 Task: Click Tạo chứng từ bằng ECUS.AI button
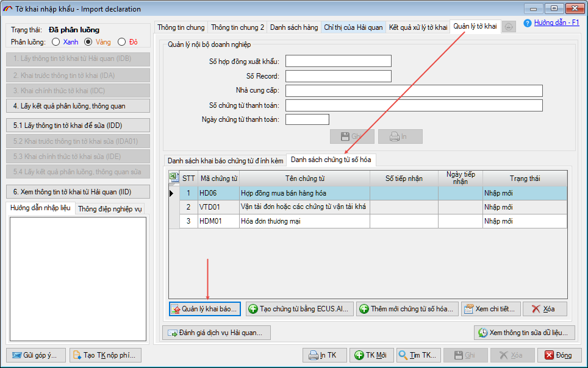(x=299, y=309)
